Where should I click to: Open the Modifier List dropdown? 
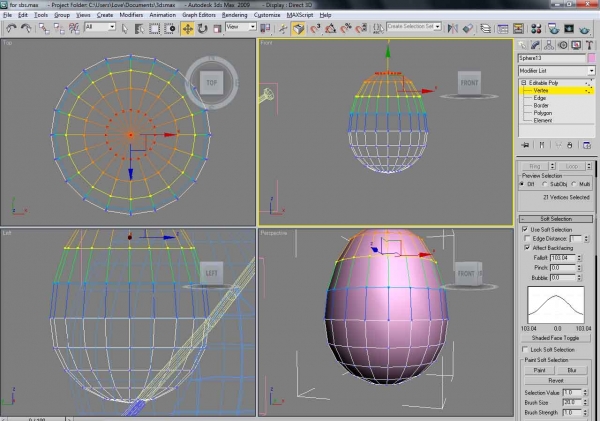[x=591, y=71]
